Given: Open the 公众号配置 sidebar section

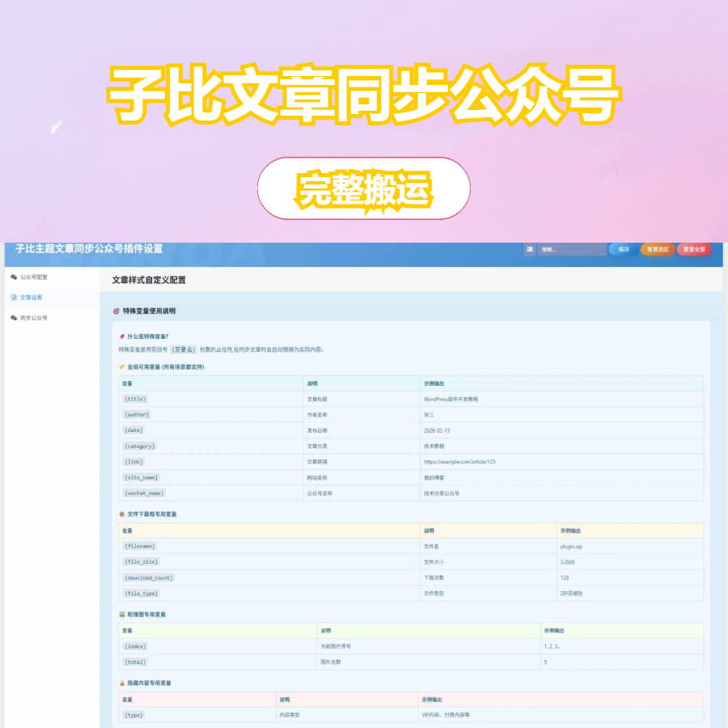Looking at the screenshot, I should [x=52, y=277].
